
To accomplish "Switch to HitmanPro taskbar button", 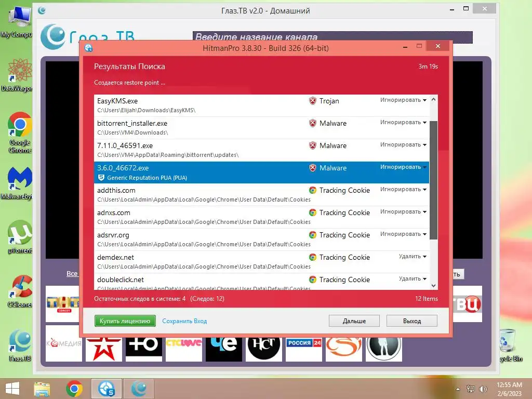I will pyautogui.click(x=106, y=389).
